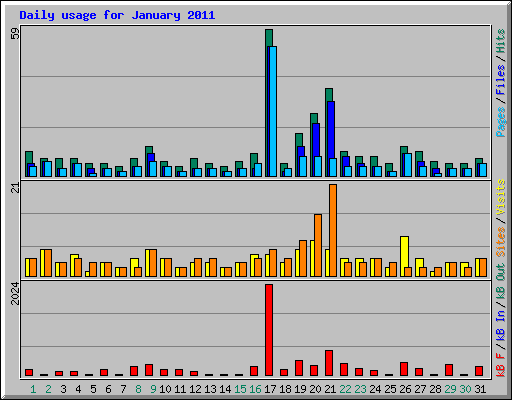Click the yellow "Visits" legend word
This screenshot has width=512, height=400.
pyautogui.click(x=501, y=197)
